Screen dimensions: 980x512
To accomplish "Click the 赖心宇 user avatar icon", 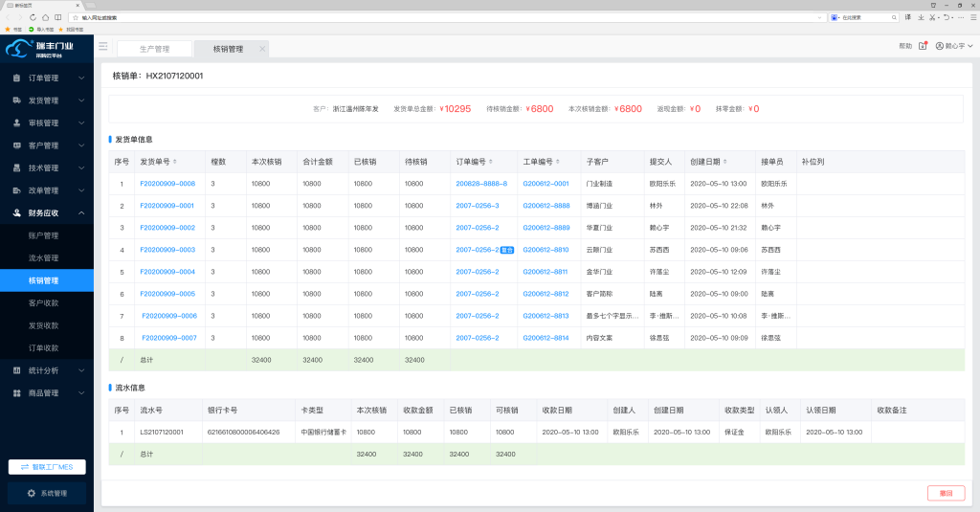I will 940,46.
